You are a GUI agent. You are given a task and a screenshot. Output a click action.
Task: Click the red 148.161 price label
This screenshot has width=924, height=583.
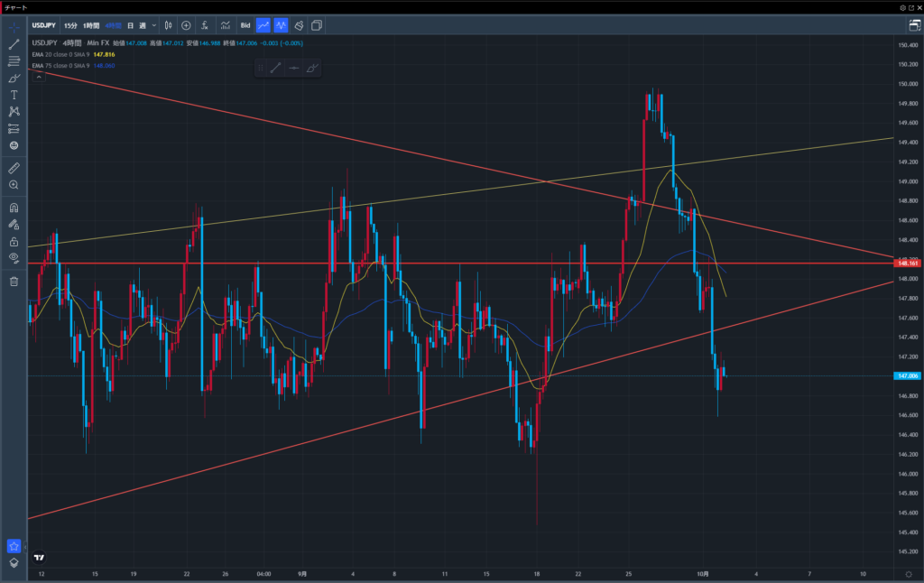906,264
